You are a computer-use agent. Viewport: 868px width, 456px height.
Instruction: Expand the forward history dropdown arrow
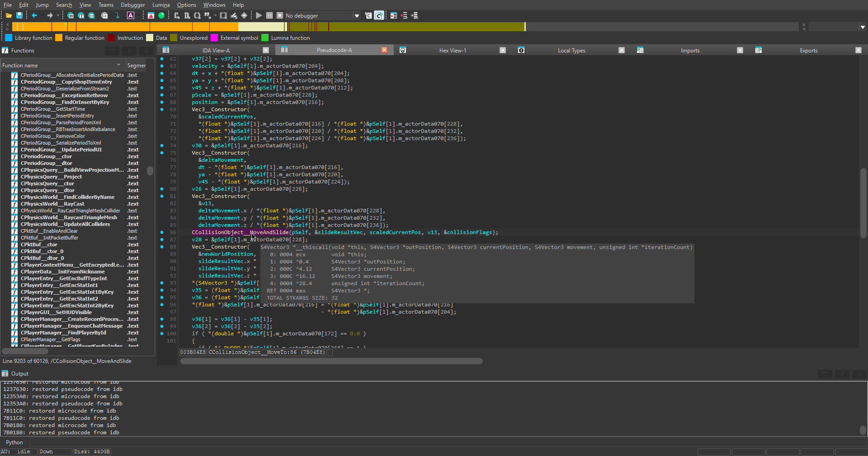click(58, 15)
